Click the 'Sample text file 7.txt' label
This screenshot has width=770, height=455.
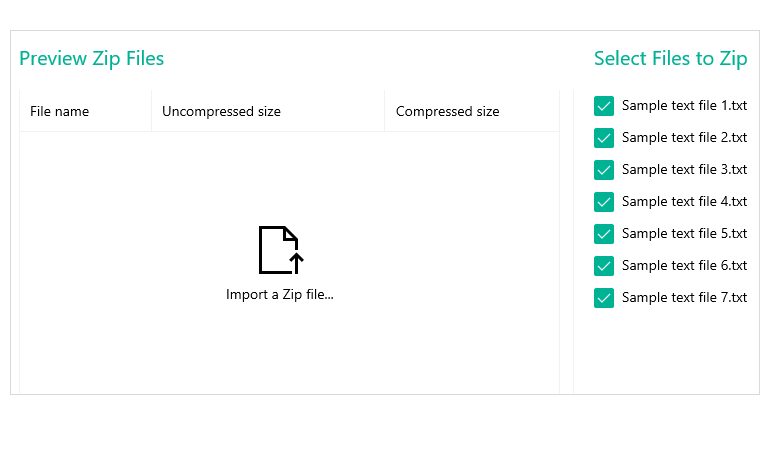tap(684, 297)
